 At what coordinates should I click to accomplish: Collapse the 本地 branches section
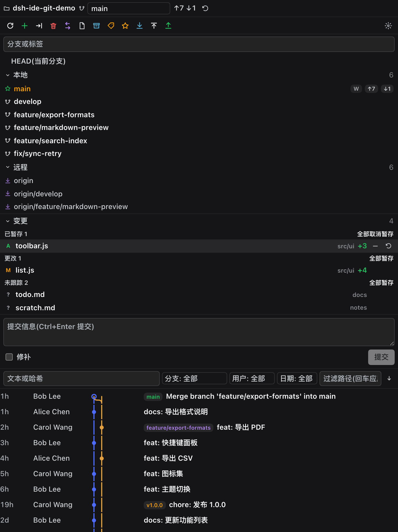click(x=8, y=75)
